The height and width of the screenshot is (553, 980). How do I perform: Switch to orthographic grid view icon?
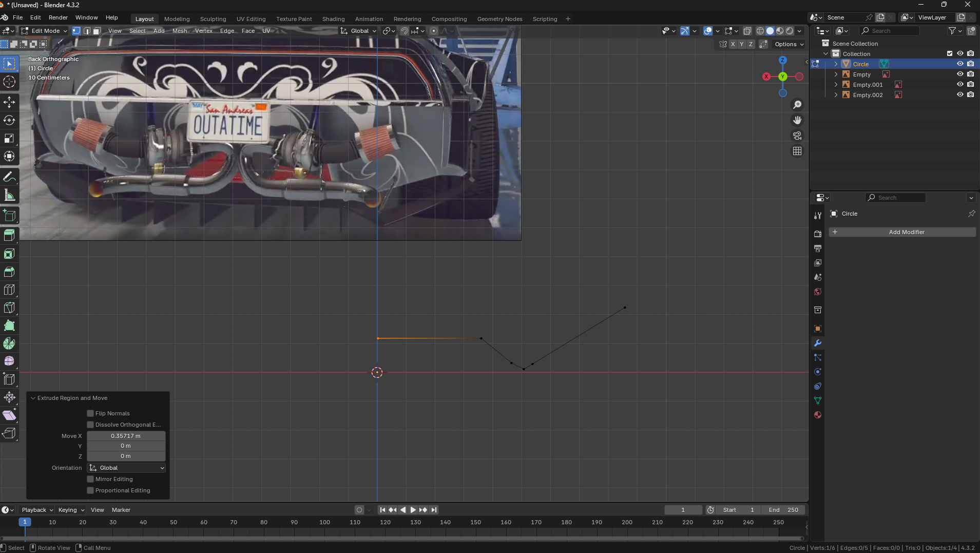tap(797, 151)
